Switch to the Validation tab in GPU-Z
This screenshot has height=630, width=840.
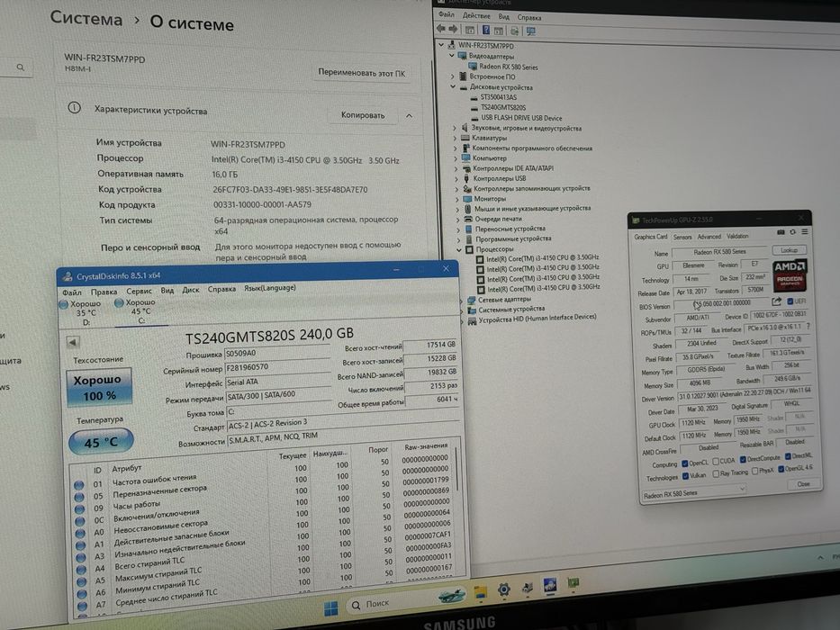(737, 236)
